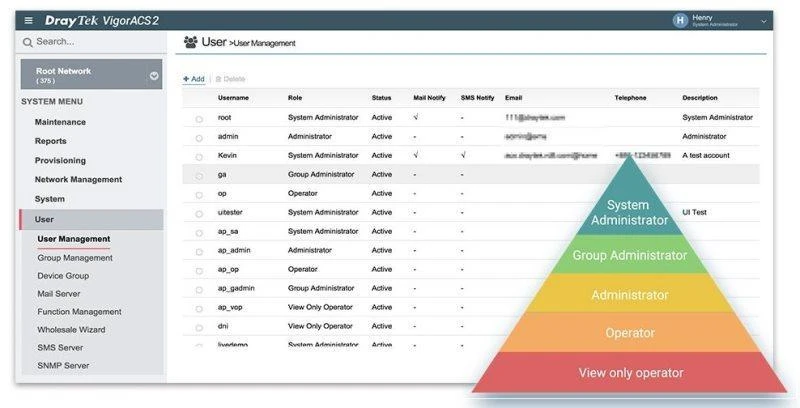Click Henry's user avatar icon
Screen dimensions: 800x408
click(x=681, y=20)
